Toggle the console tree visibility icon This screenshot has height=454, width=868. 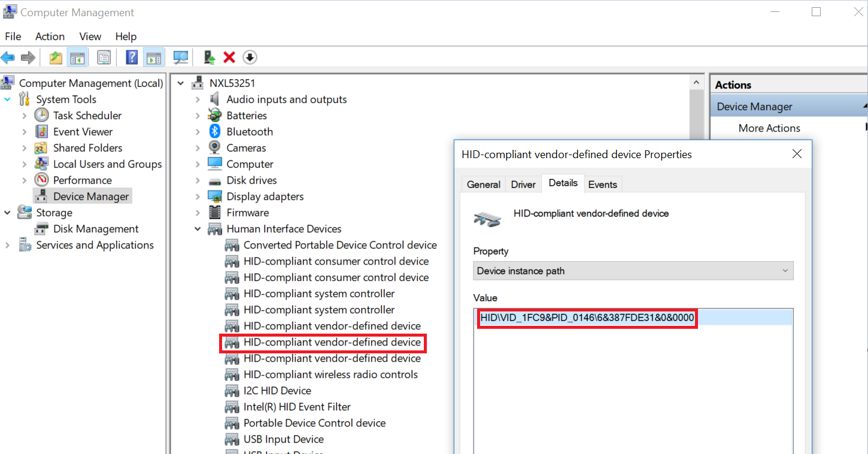(77, 57)
